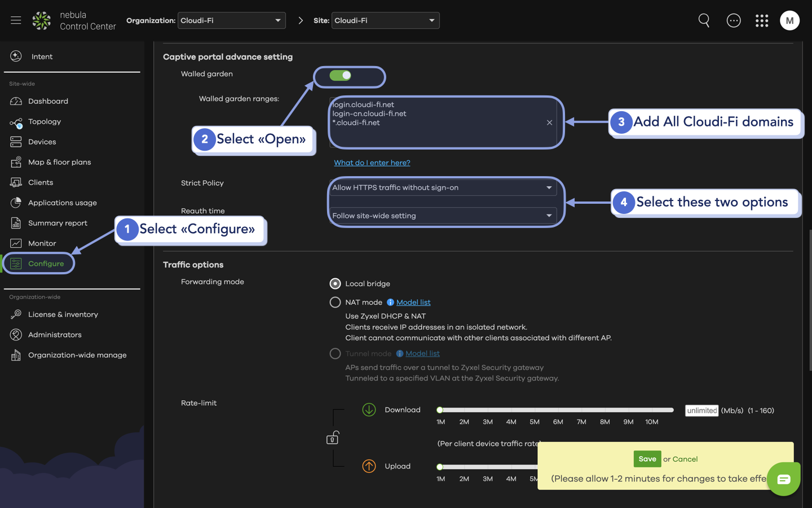
Task: Open the search tool in the top bar
Action: [x=704, y=20]
